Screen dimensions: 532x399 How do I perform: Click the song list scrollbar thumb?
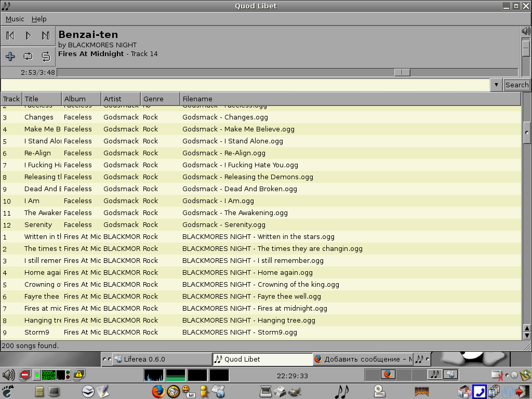click(x=527, y=132)
